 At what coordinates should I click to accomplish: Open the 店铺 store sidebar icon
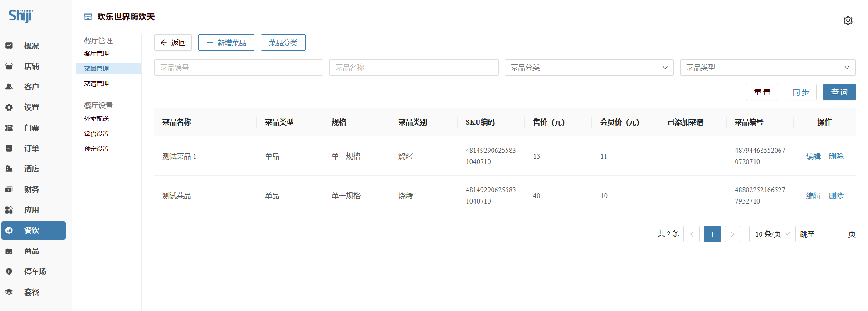(9, 66)
